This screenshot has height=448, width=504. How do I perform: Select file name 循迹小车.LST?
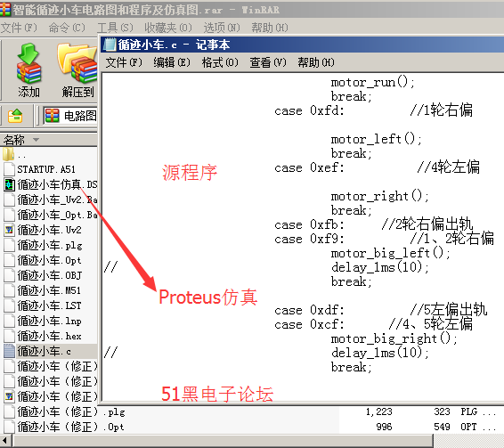pyautogui.click(x=49, y=305)
